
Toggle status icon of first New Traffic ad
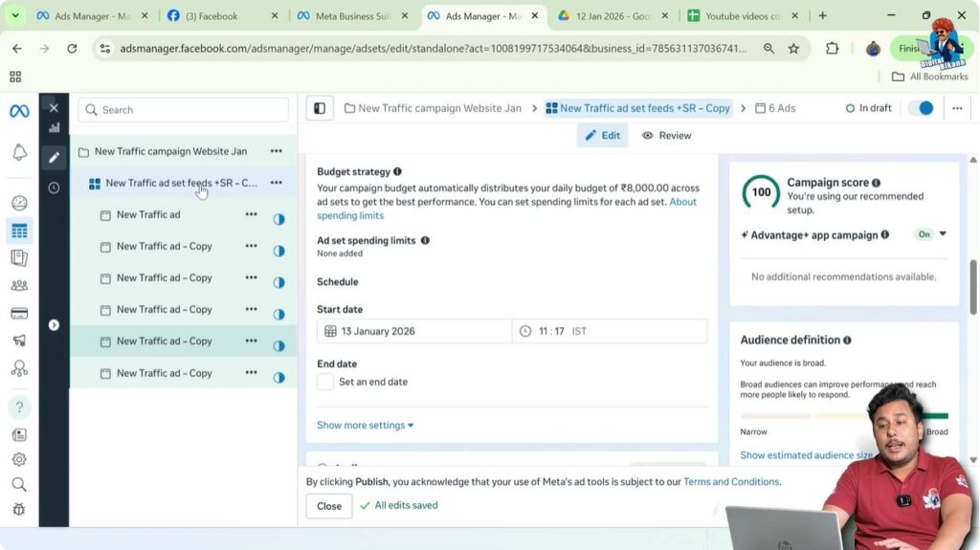278,219
